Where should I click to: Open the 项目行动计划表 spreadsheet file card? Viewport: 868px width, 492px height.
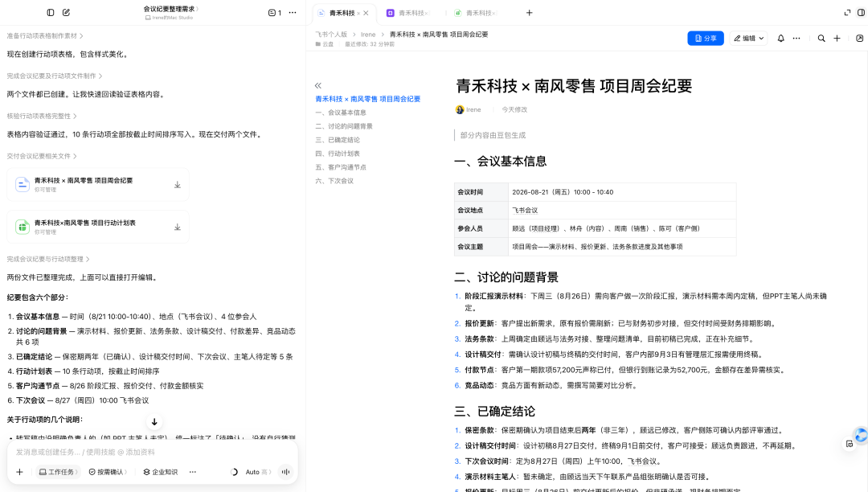click(x=98, y=227)
